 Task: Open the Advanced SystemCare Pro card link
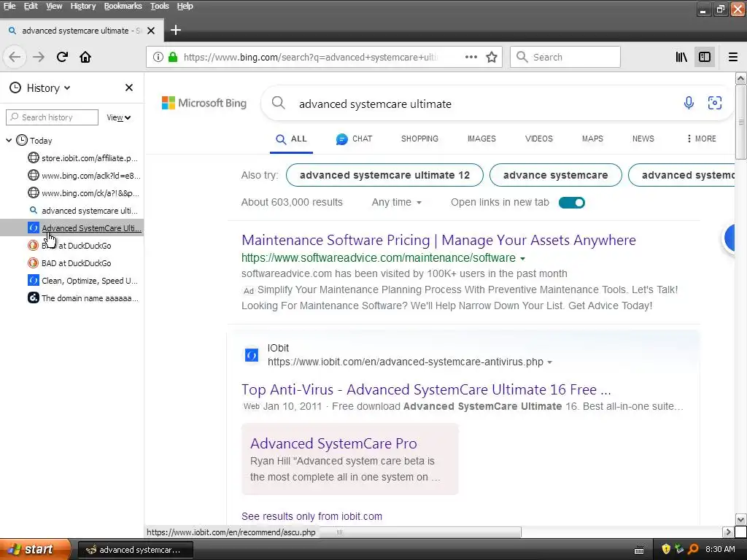coord(333,443)
